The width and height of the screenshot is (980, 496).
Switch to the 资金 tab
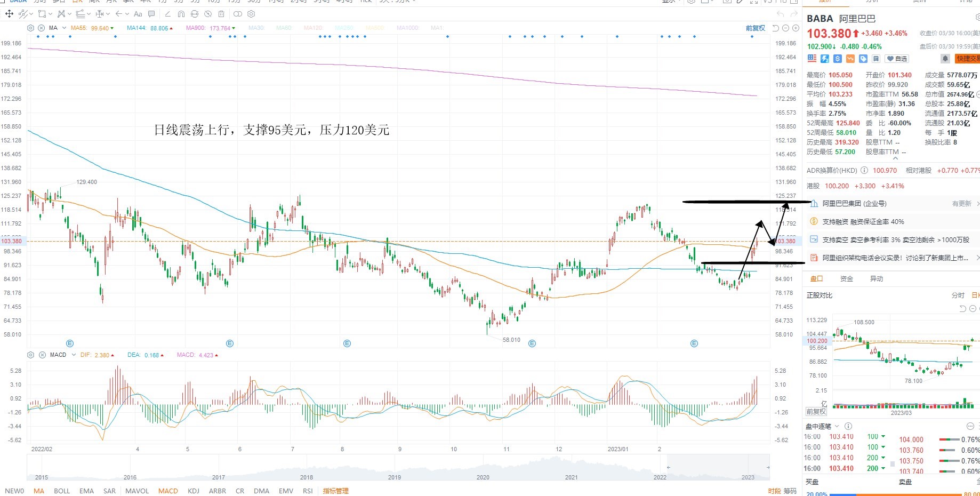point(846,279)
